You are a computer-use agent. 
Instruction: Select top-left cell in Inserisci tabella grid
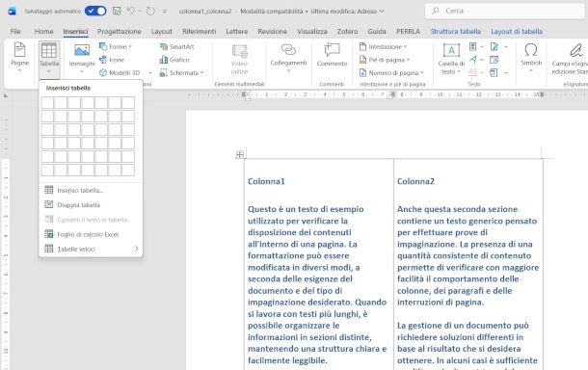(47, 103)
